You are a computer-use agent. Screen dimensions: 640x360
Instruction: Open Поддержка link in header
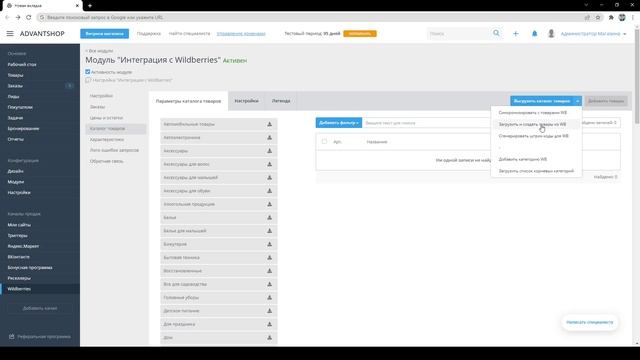(149, 33)
